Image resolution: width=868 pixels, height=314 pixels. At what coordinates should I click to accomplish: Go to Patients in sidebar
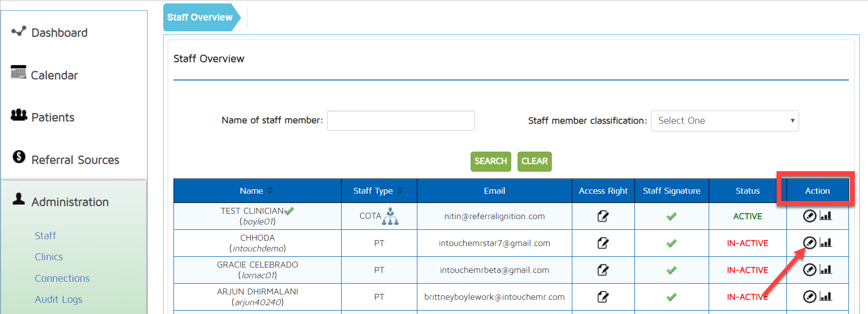[x=53, y=117]
